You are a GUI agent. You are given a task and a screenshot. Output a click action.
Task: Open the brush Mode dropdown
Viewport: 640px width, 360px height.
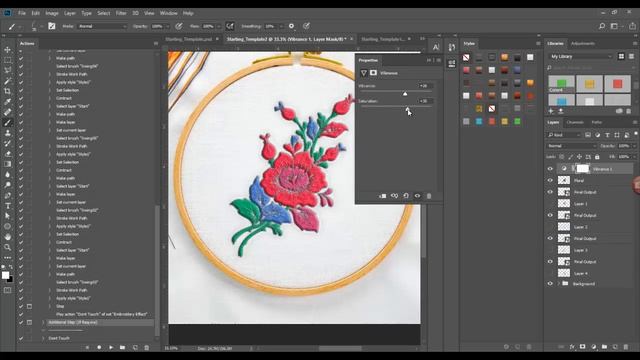click(102, 26)
